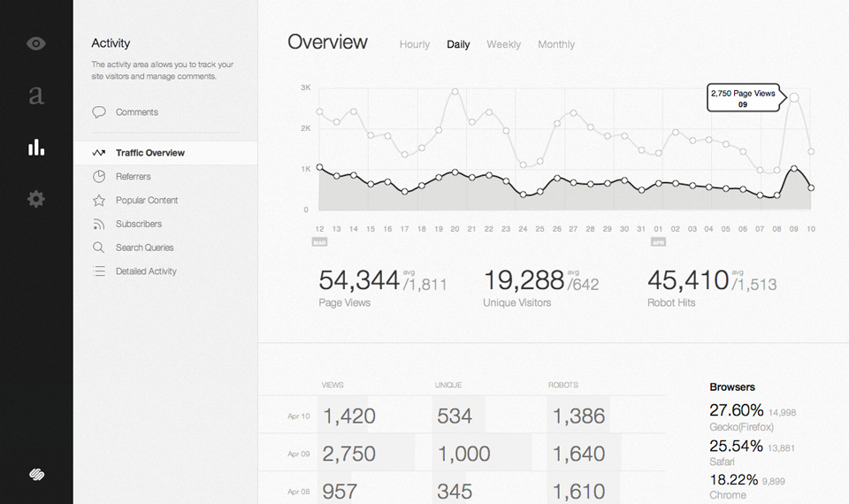
Task: Click the Comments speech bubble icon
Action: [99, 112]
